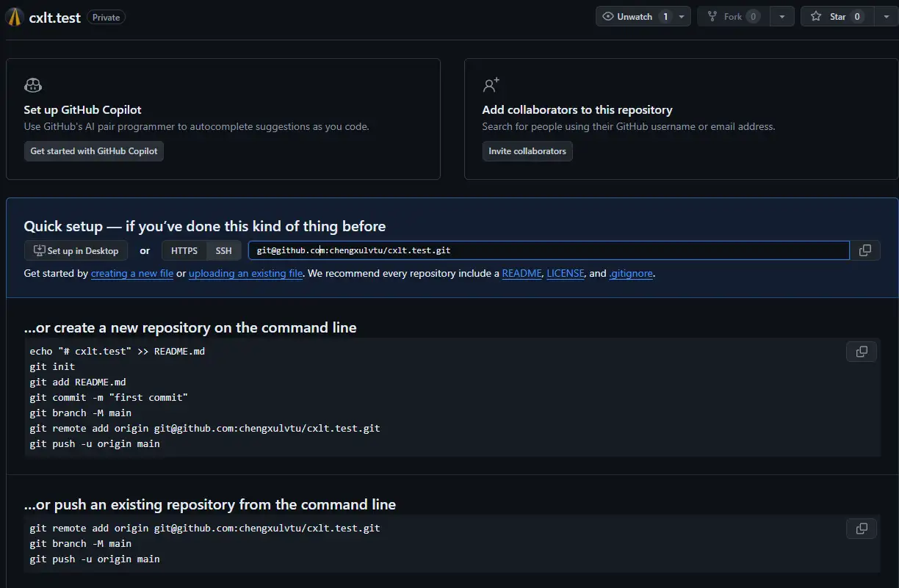This screenshot has width=899, height=588.
Task: Open the uploading an existing file link
Action: (x=245, y=273)
